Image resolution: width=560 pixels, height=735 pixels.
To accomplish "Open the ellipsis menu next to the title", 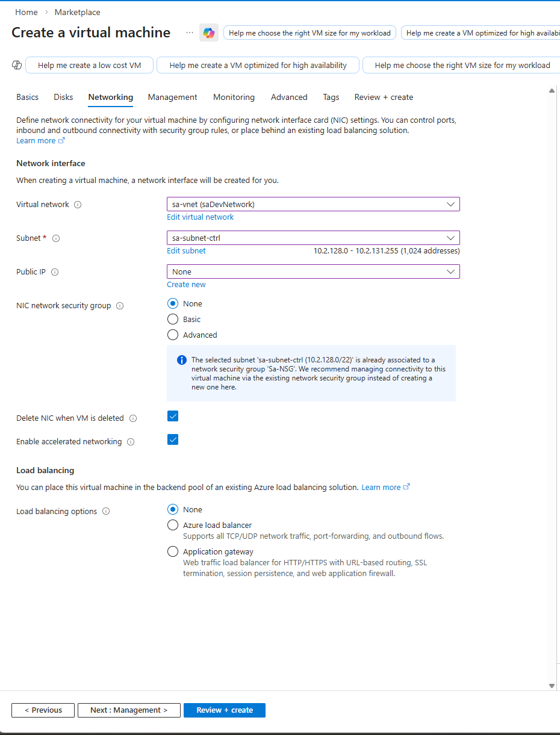I will coord(190,33).
